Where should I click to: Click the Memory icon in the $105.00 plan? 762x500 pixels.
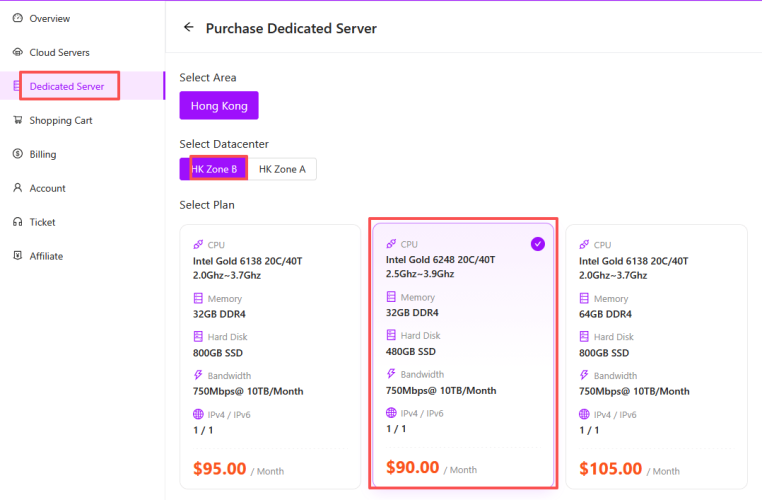pos(584,298)
